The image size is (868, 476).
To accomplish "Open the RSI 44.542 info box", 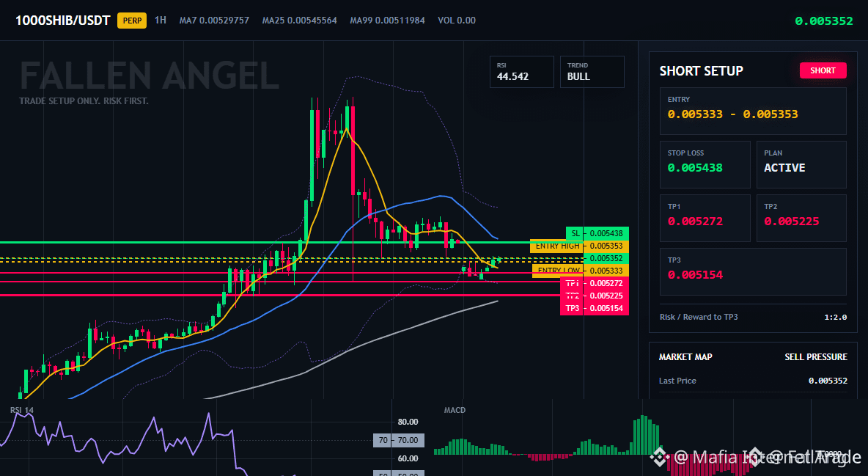I will (521, 71).
